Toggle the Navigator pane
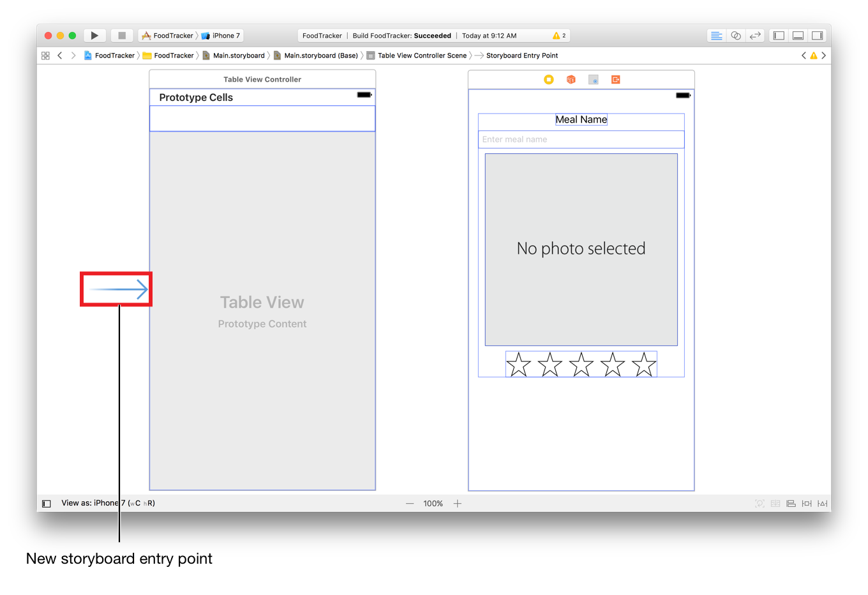 779,36
